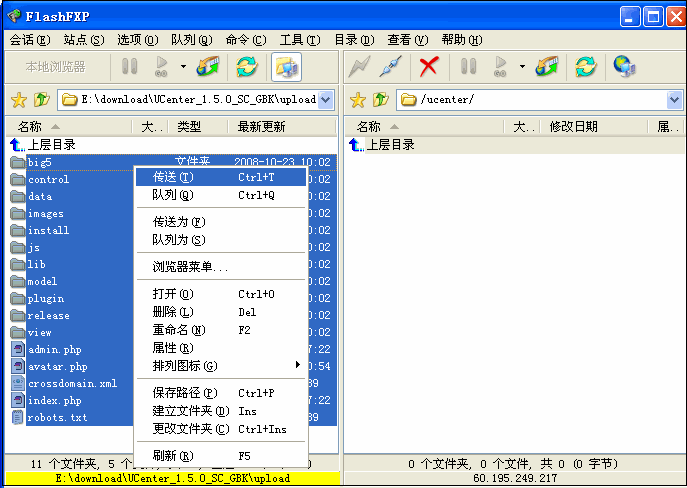This screenshot has height=488, width=687.
Task: Open the dropdown arrow beside left transfer button
Action: [x=183, y=67]
